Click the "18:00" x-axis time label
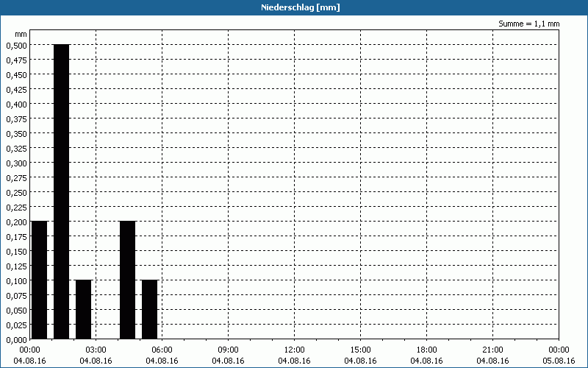The width and height of the screenshot is (588, 368). click(x=426, y=350)
